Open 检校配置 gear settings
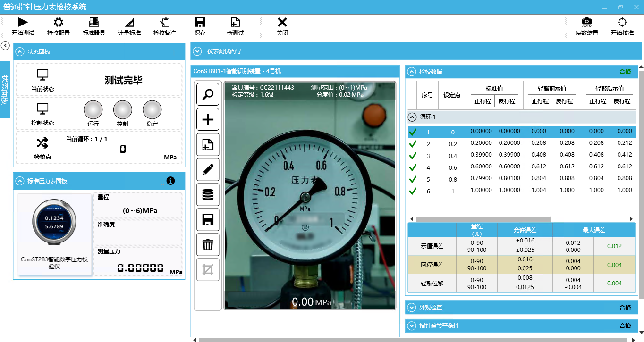644x342 pixels. (58, 22)
